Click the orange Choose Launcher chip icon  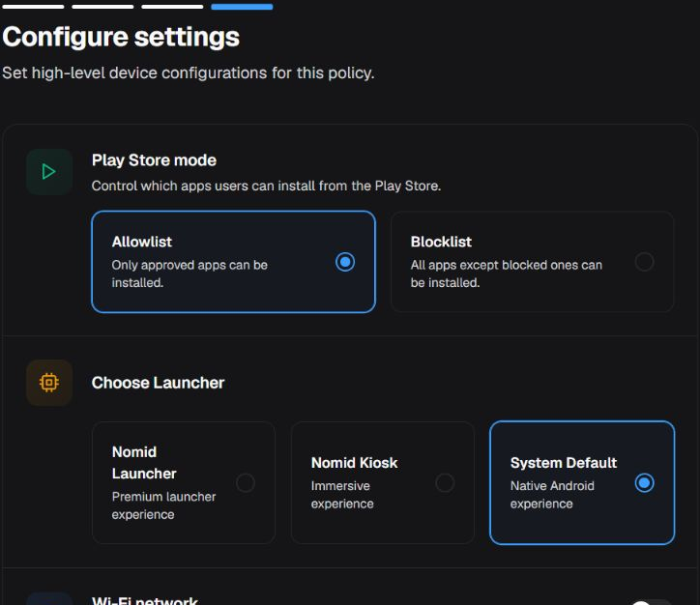(49, 383)
